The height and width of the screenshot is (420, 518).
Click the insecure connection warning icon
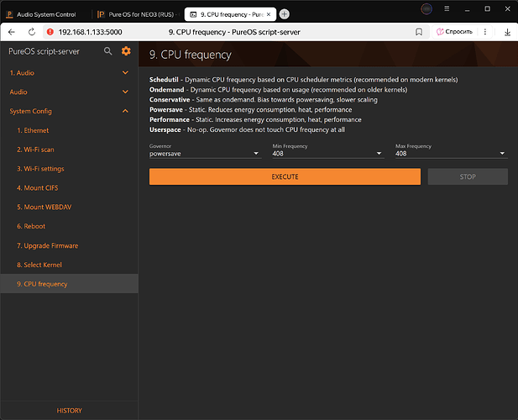click(50, 32)
